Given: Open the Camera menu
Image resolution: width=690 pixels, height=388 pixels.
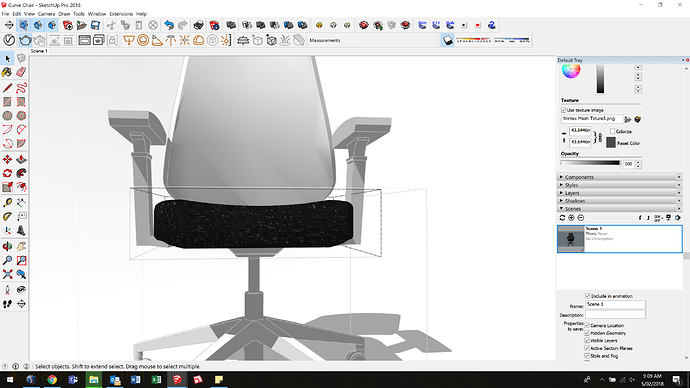Looking at the screenshot, I should [46, 14].
